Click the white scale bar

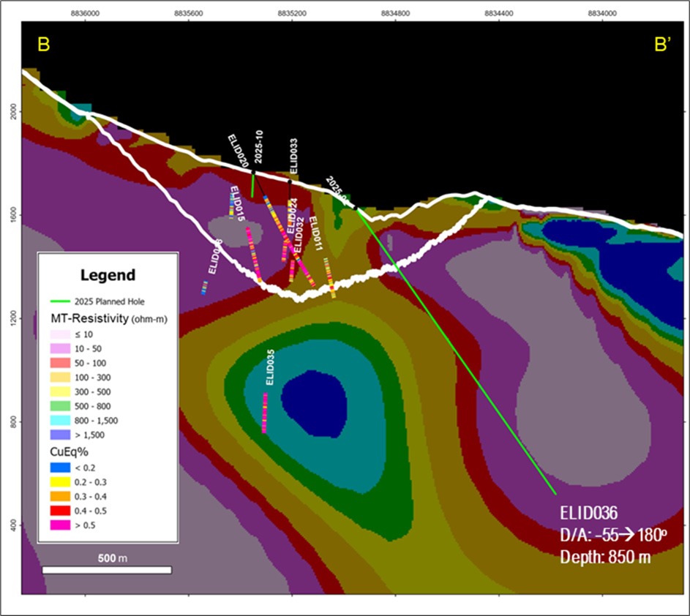tap(107, 570)
